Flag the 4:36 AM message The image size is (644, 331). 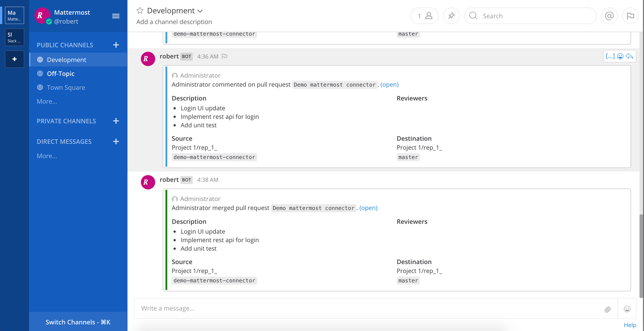[x=225, y=56]
